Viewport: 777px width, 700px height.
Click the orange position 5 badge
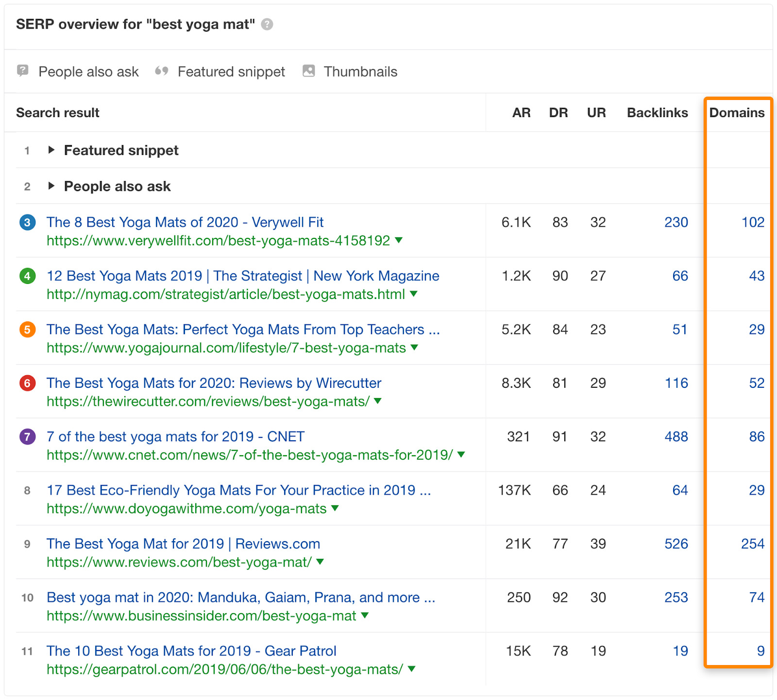coord(28,330)
